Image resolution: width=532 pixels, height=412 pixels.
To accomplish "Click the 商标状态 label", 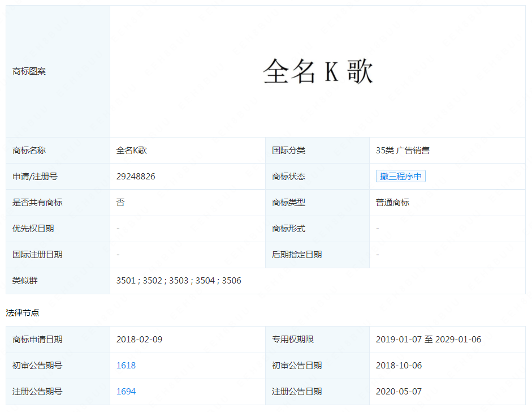I will tap(289, 177).
